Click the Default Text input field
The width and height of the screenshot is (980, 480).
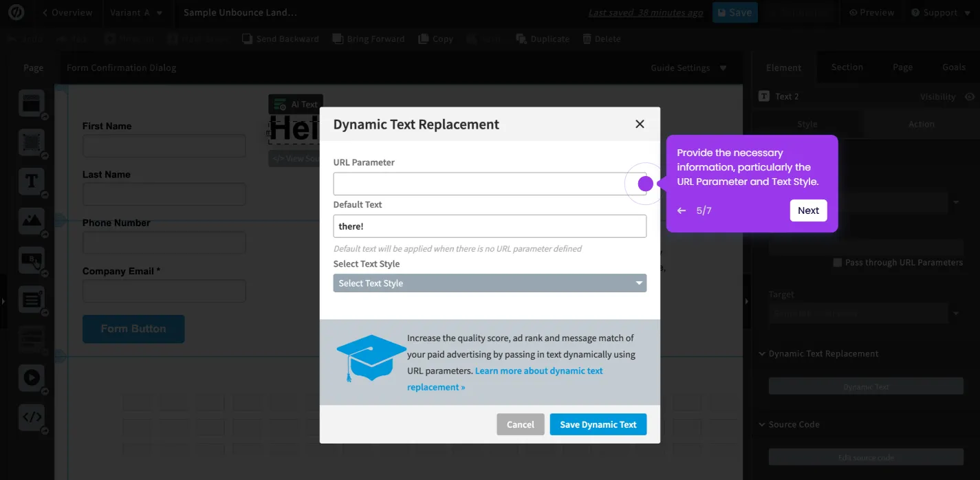pos(490,226)
